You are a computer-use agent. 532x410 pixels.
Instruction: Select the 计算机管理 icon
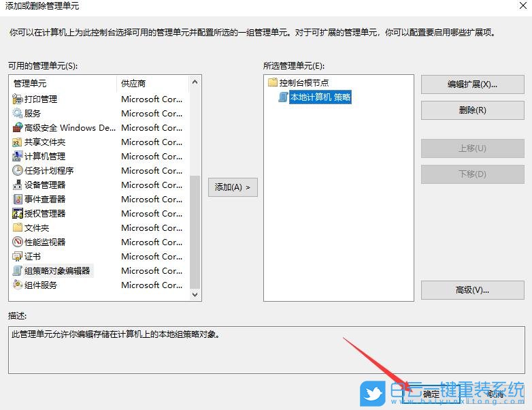18,157
